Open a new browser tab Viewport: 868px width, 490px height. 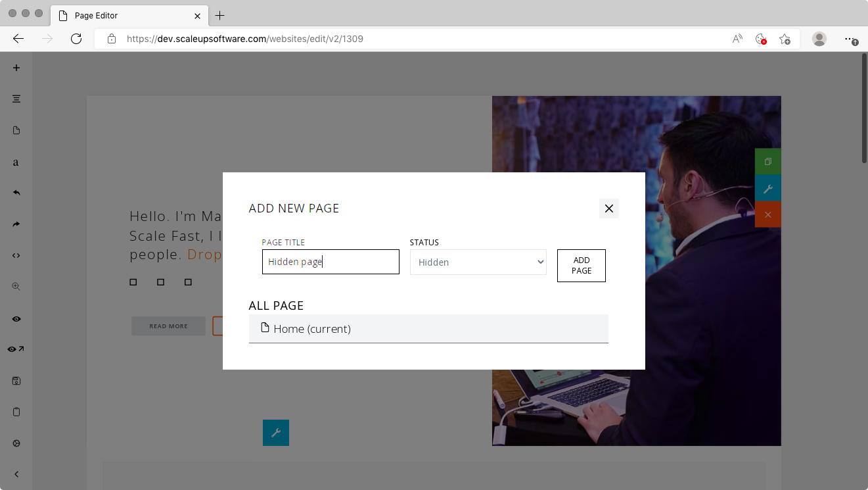(x=219, y=15)
